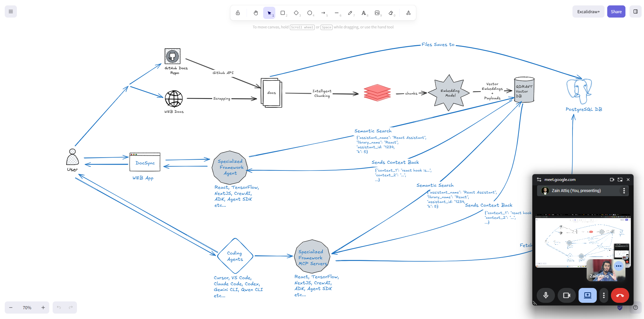Undo the last canvas action

pyautogui.click(x=59, y=308)
